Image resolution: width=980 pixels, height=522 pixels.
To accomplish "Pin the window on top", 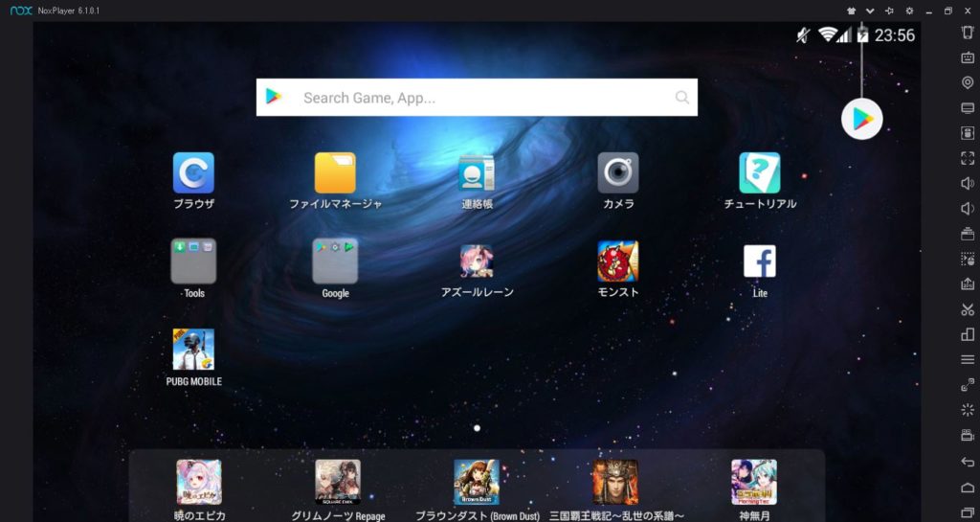I will click(889, 11).
